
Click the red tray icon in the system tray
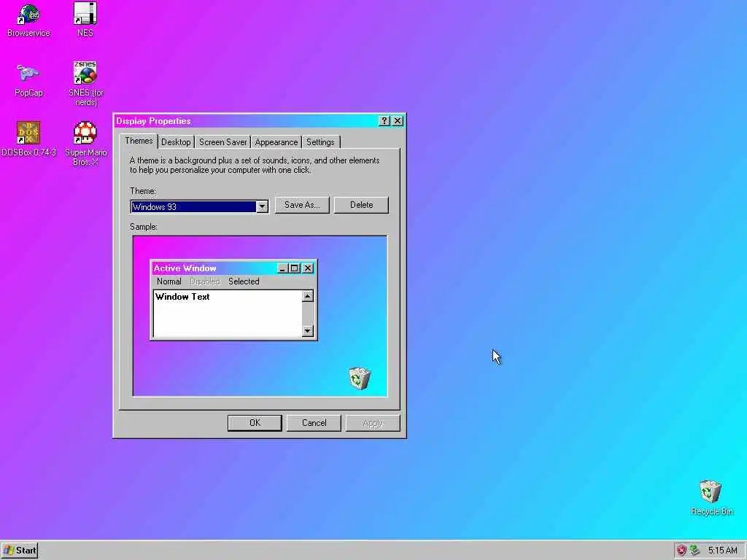tap(681, 551)
